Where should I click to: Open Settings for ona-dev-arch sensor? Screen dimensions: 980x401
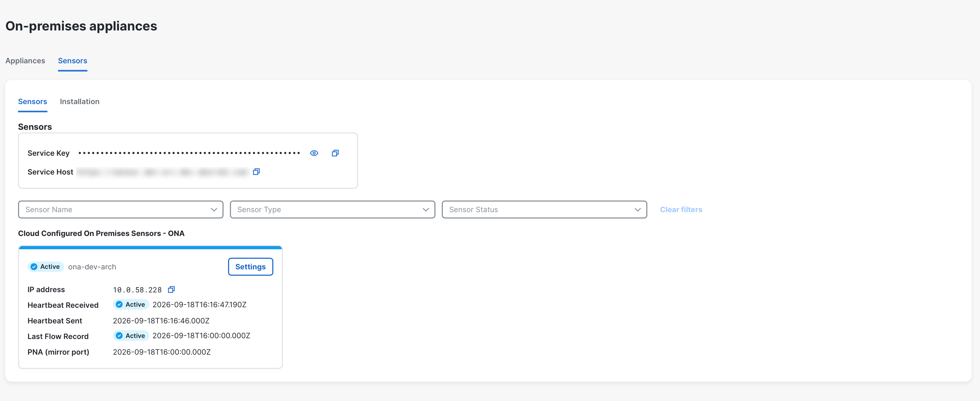coord(250,267)
